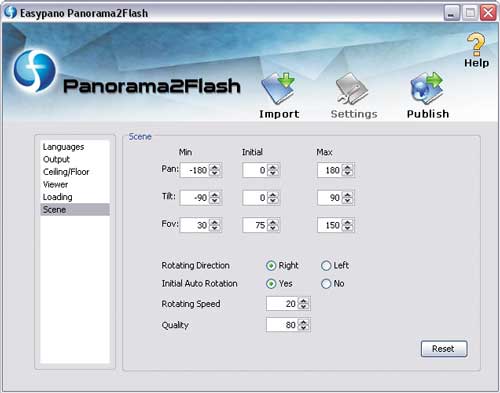
Task: Open the Publish globe icon
Action: point(427,88)
